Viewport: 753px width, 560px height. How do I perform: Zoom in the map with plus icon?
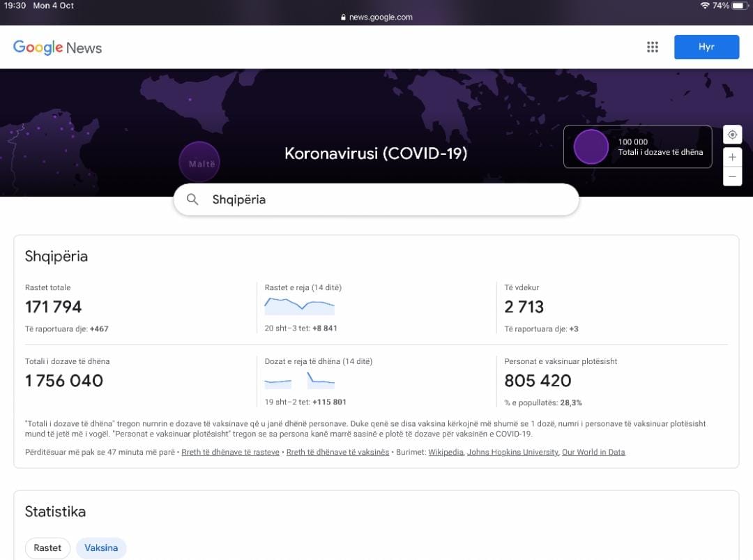(732, 157)
